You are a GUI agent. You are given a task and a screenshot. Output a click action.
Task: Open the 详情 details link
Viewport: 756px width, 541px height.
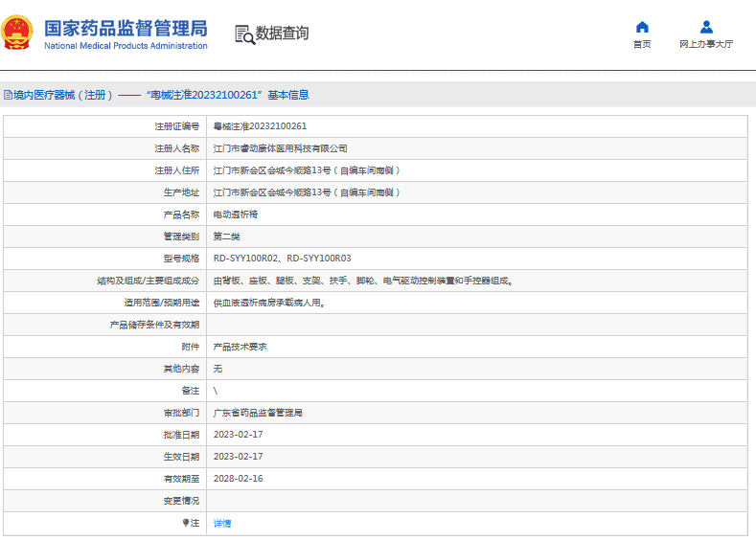[x=222, y=523]
